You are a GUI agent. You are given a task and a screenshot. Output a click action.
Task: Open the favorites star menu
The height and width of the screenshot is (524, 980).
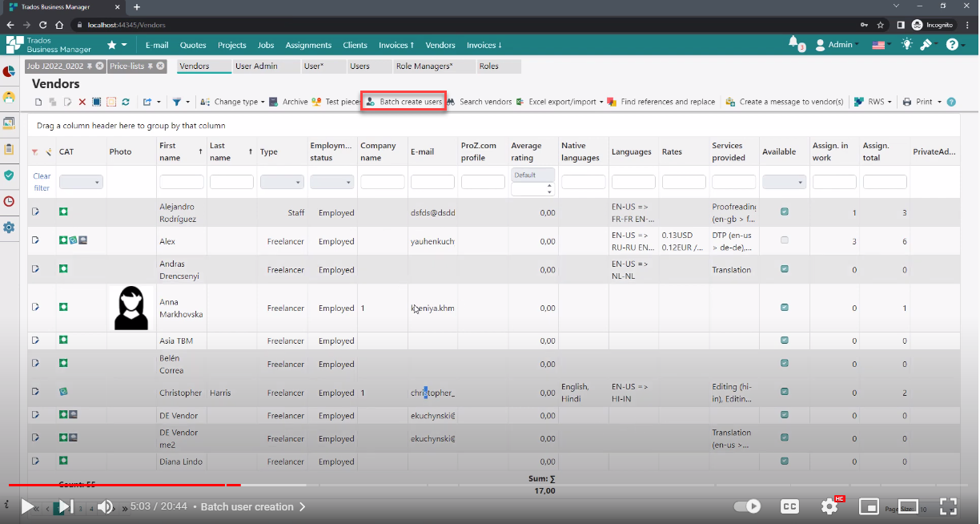click(112, 45)
